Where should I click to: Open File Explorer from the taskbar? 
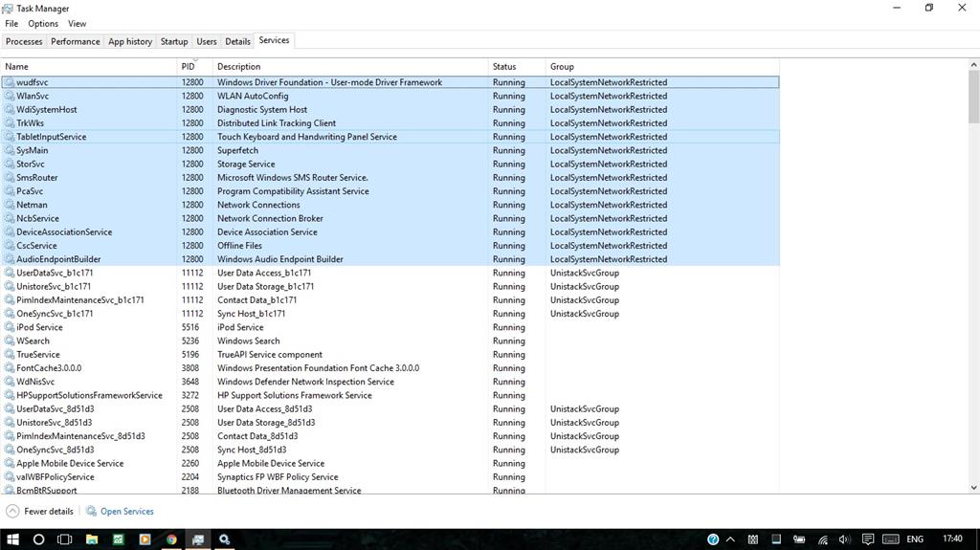pos(92,539)
